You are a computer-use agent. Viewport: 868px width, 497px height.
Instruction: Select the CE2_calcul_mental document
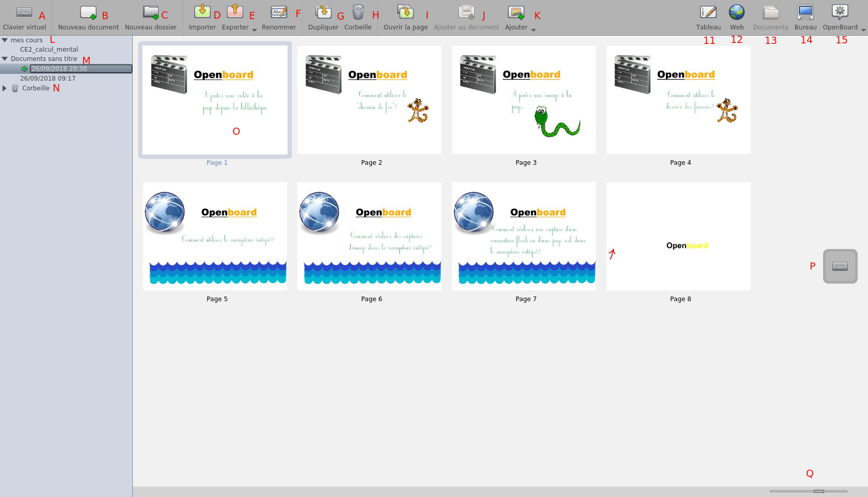click(49, 49)
